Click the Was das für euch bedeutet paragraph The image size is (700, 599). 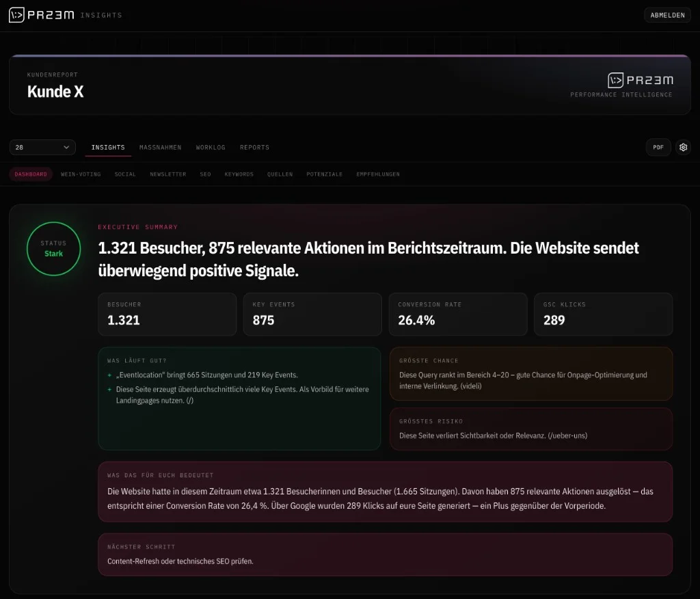coord(380,498)
